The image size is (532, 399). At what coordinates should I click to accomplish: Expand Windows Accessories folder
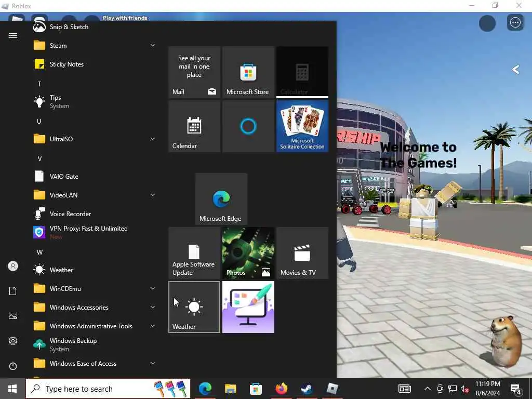tap(94, 308)
